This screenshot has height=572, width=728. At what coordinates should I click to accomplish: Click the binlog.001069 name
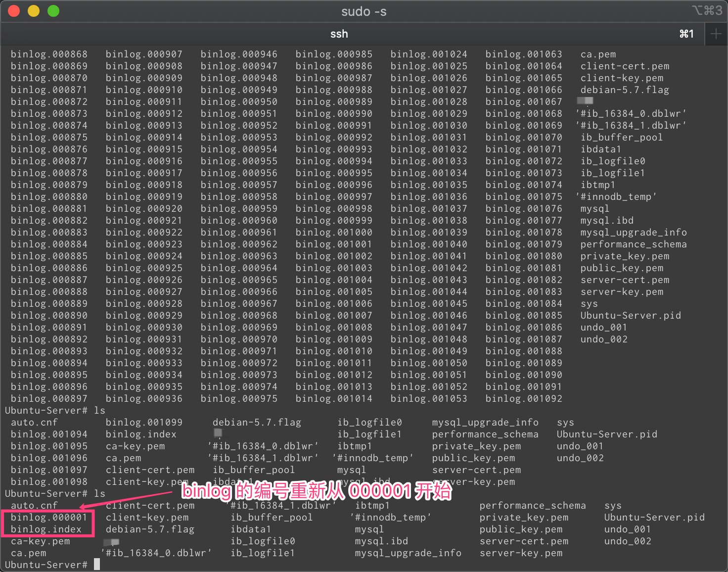click(524, 125)
